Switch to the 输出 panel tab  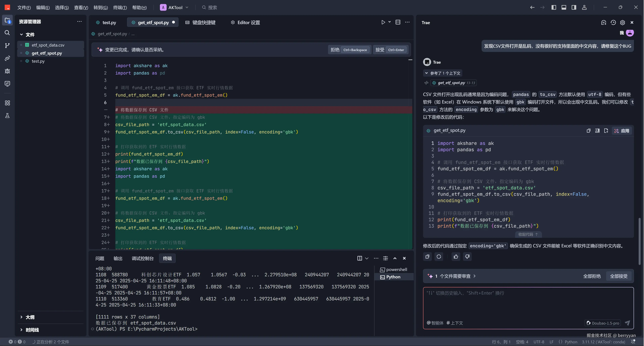point(118,258)
